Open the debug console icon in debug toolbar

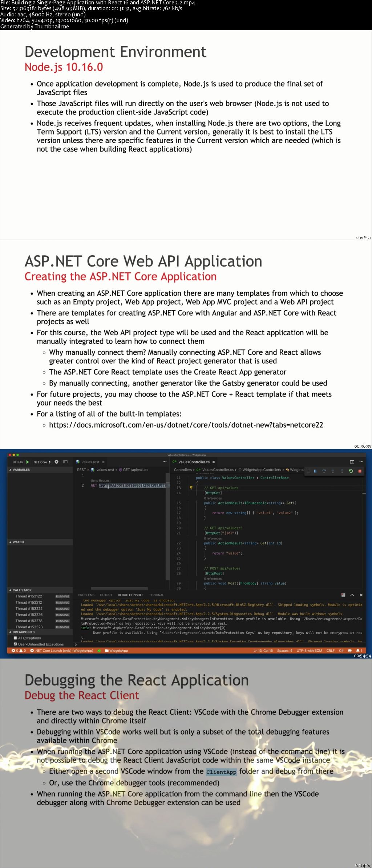[65, 462]
